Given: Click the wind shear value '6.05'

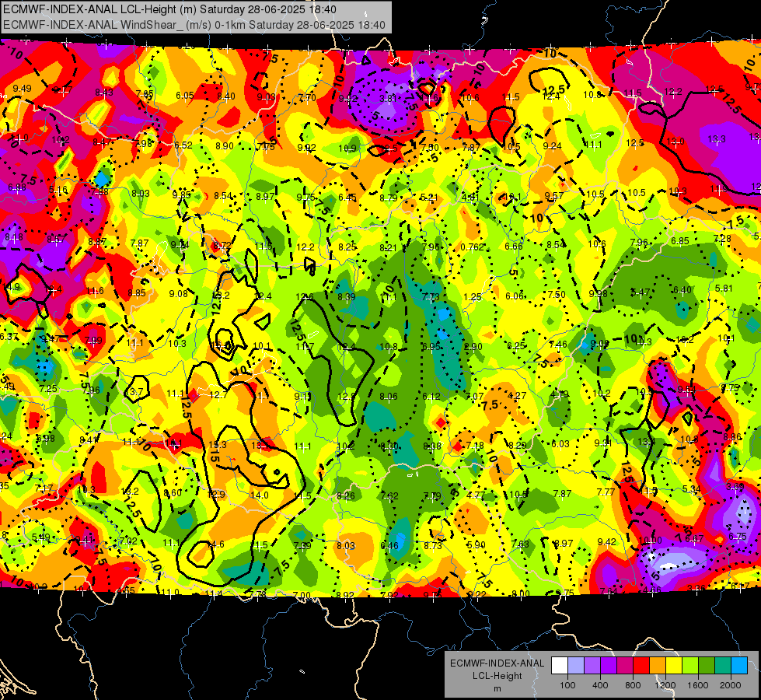Looking at the screenshot, I should click(185, 96).
